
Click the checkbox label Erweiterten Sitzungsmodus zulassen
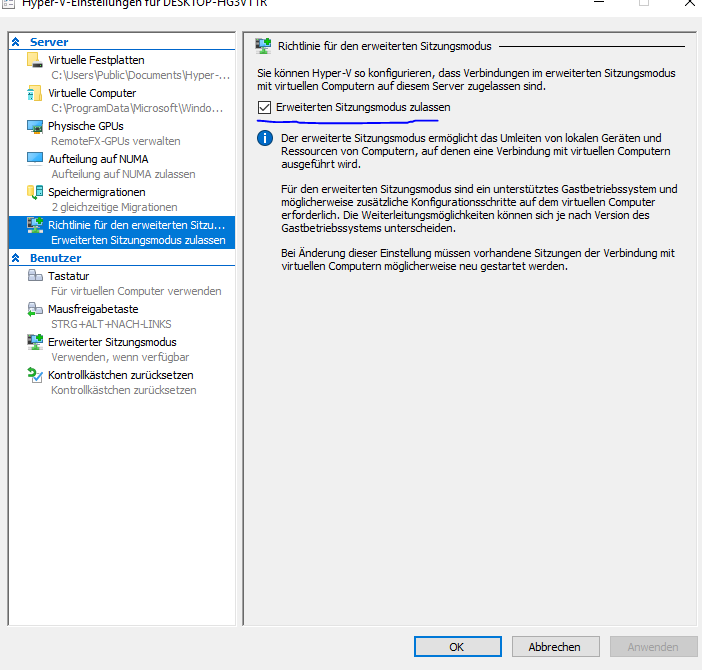363,107
